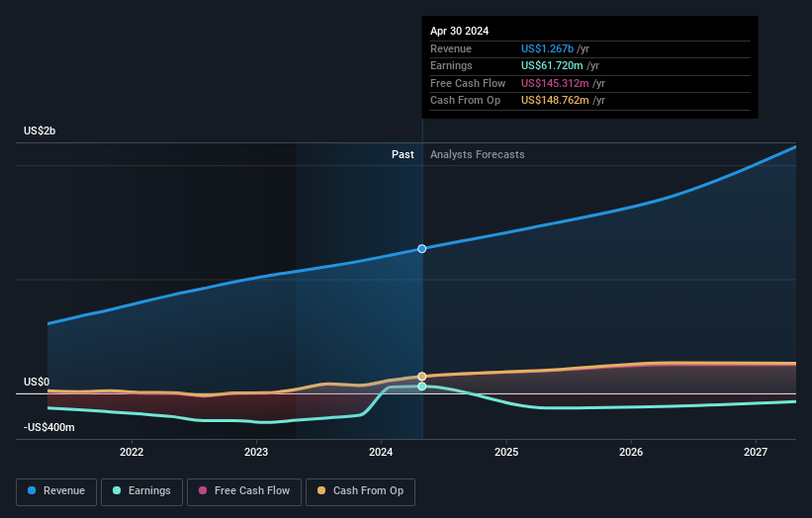
Task: Select the 2025 x-axis label
Action: click(506, 453)
